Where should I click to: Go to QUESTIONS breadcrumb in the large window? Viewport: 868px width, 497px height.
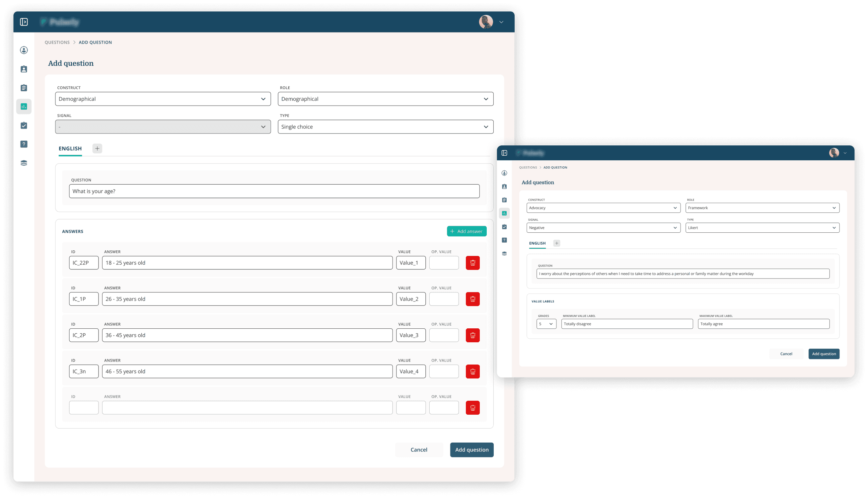(57, 42)
